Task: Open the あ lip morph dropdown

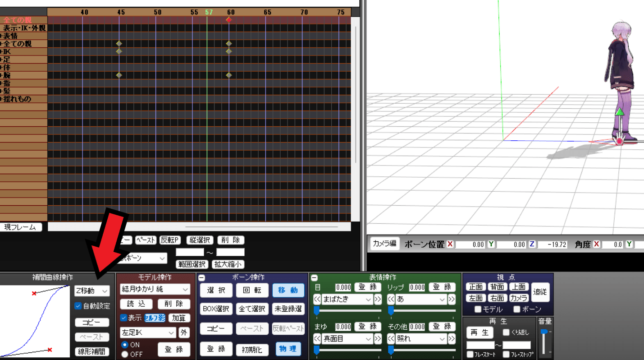Action: 421,300
